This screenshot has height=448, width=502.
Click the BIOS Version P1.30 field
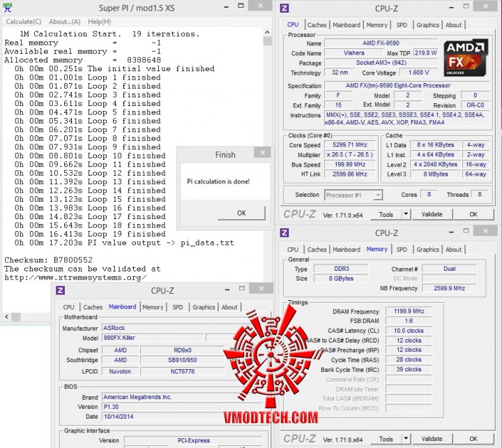183,407
